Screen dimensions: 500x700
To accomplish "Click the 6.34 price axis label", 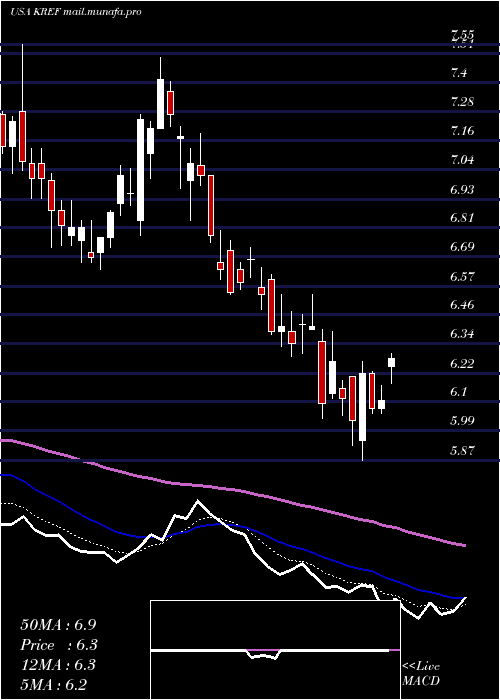I will [462, 334].
